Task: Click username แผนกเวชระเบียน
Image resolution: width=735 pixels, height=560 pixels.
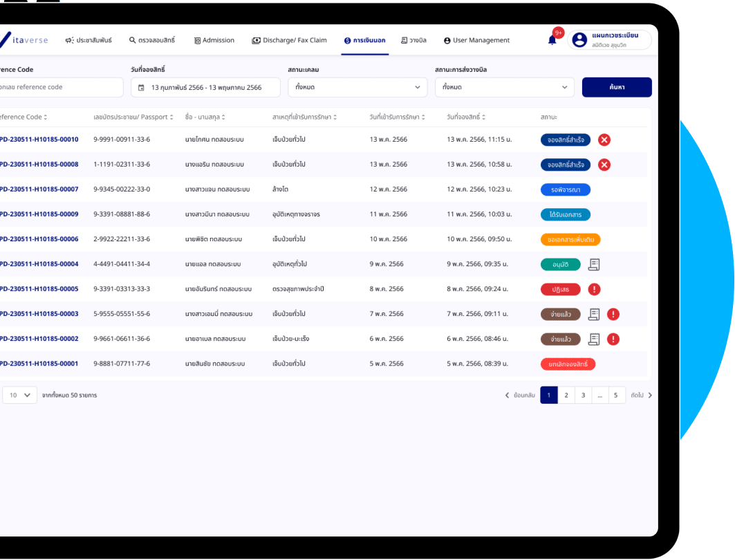Action: click(x=615, y=36)
